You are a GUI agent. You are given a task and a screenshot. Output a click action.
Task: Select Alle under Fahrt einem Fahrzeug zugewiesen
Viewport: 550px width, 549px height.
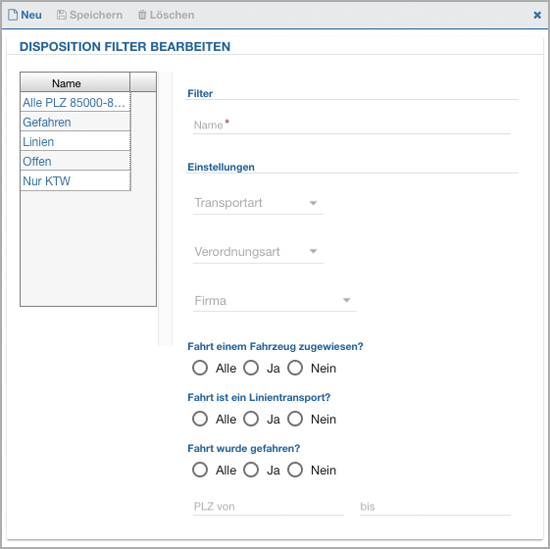pyautogui.click(x=200, y=368)
